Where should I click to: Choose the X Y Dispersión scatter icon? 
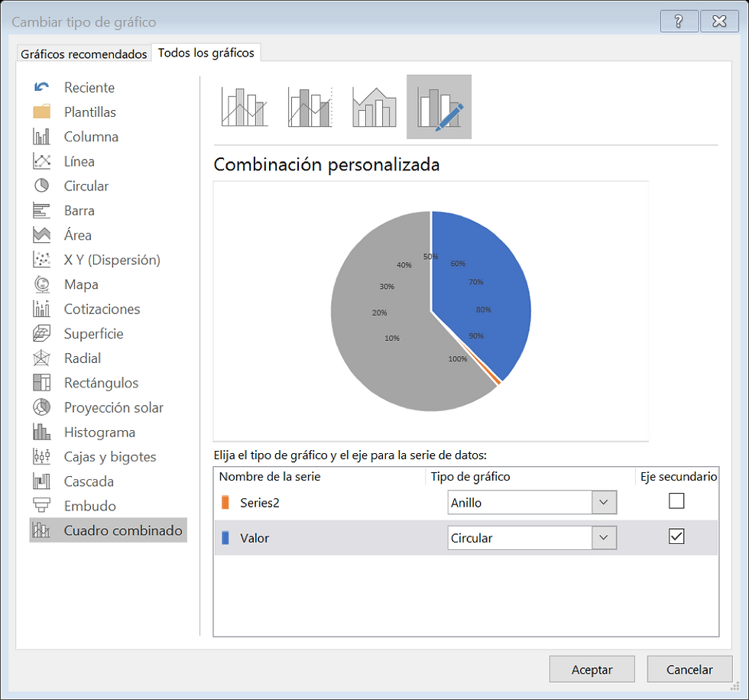pos(41,259)
